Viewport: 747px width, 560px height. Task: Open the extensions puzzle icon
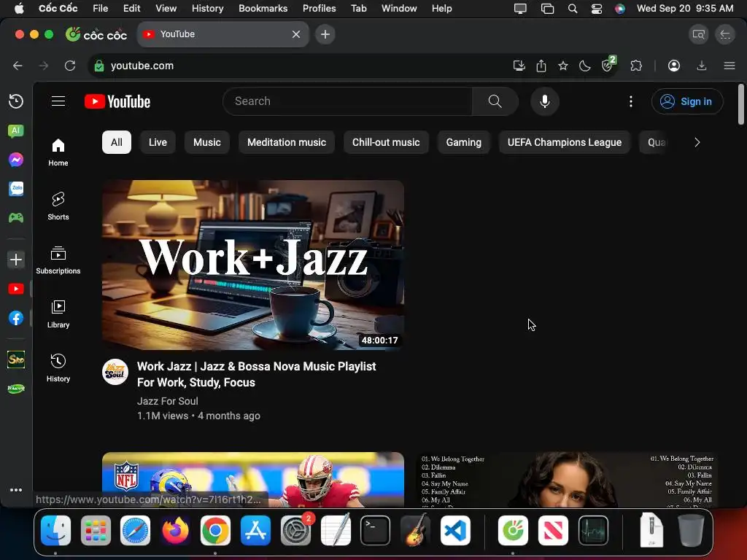(636, 66)
